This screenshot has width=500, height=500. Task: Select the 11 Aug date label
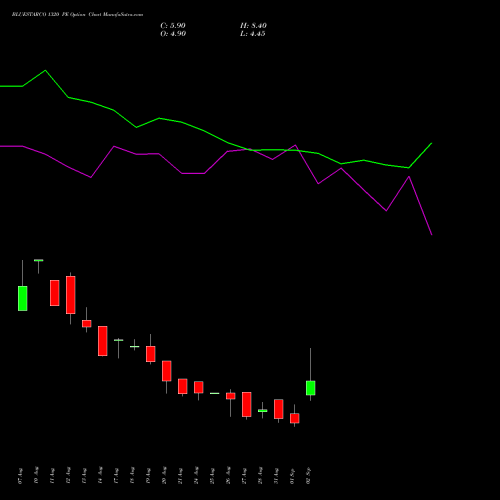[52, 476]
